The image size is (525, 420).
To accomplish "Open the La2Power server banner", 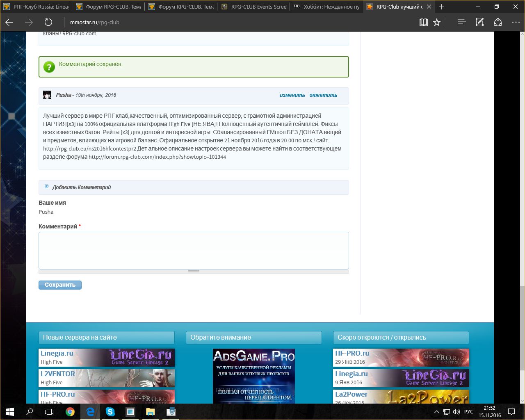I will coord(401,397).
